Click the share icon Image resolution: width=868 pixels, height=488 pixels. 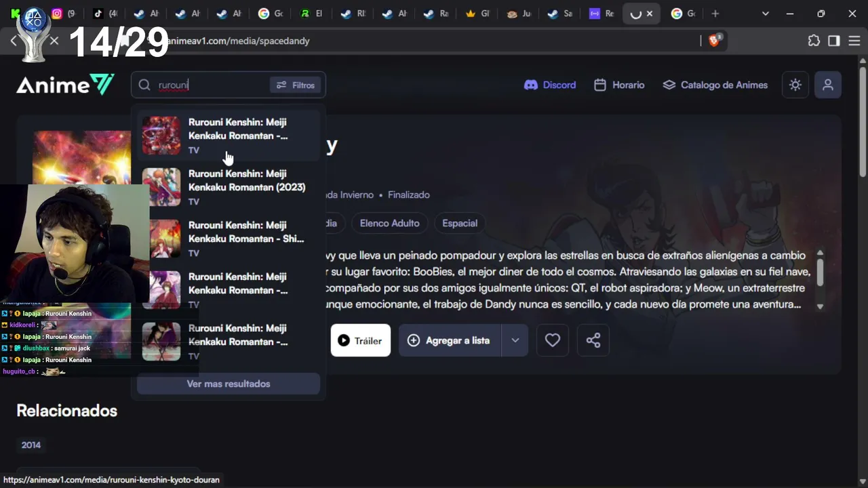[x=593, y=340]
